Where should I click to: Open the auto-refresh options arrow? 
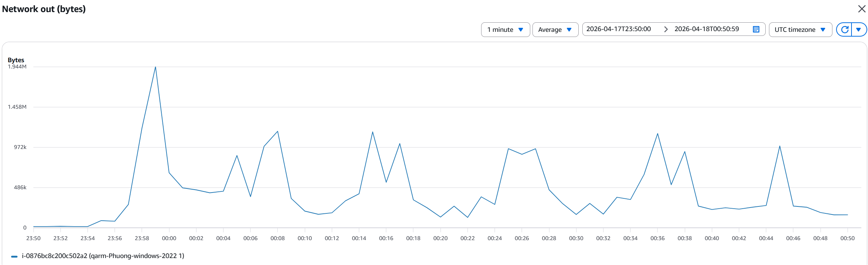coord(858,30)
